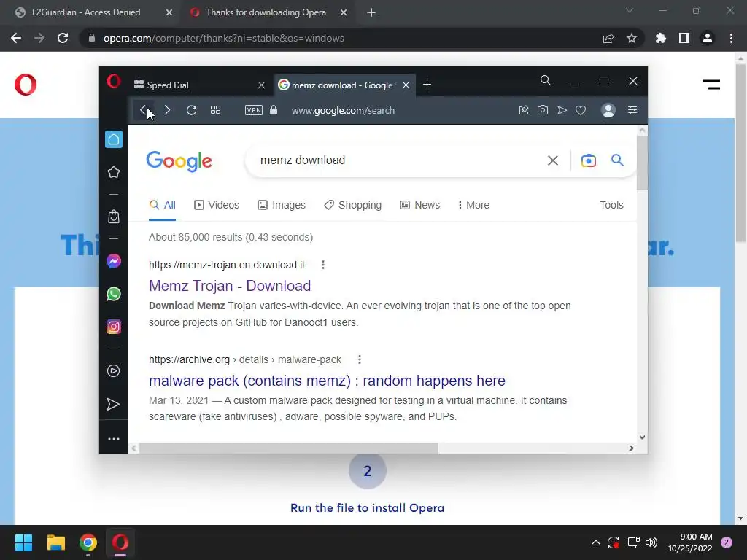
Task: Switch to Images results tab
Action: pyautogui.click(x=282, y=205)
